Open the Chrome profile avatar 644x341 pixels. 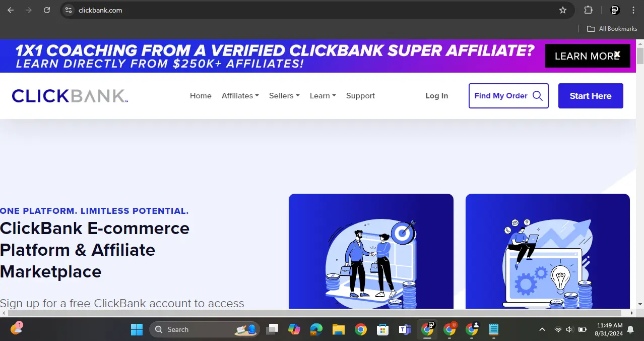[x=615, y=10]
